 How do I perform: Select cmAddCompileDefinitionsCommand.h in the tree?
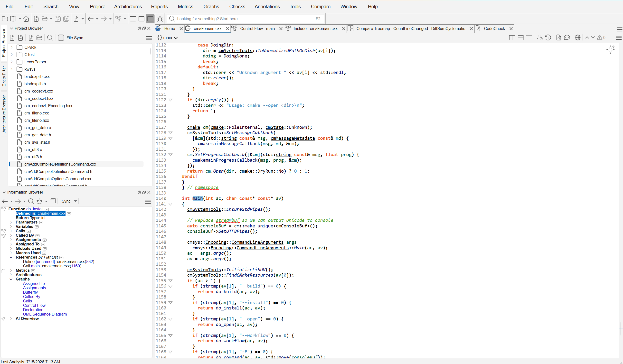[58, 171]
